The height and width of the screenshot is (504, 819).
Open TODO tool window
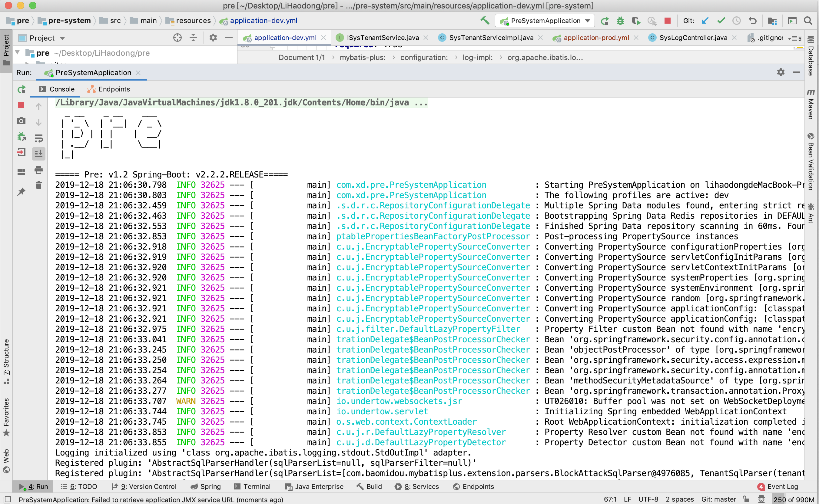(x=79, y=486)
